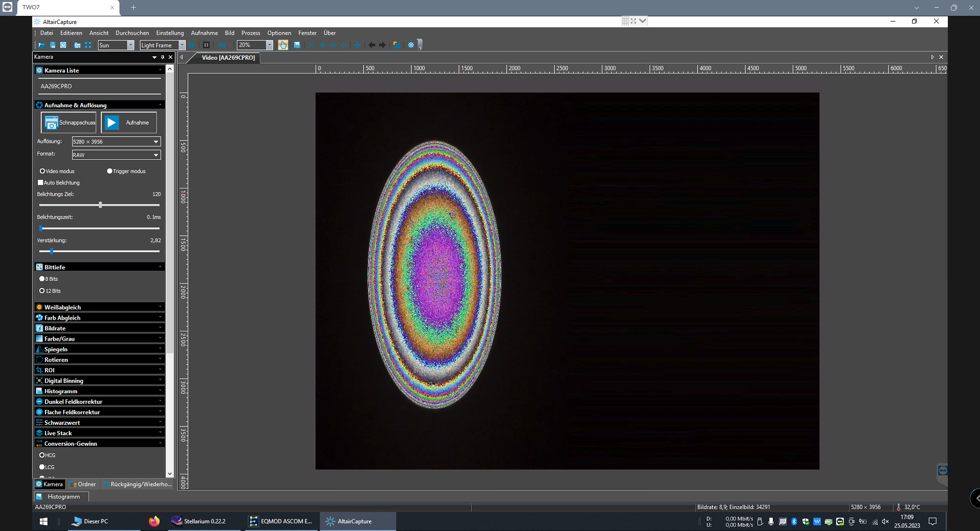Viewport: 980px width, 531px height.
Task: Expand the Rotieren section
Action: (100, 359)
